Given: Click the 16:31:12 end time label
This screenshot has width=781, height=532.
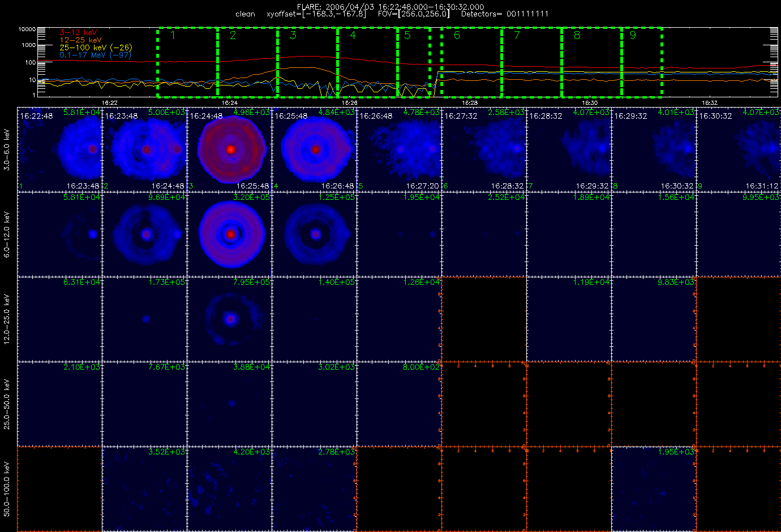Looking at the screenshot, I should click(x=762, y=186).
